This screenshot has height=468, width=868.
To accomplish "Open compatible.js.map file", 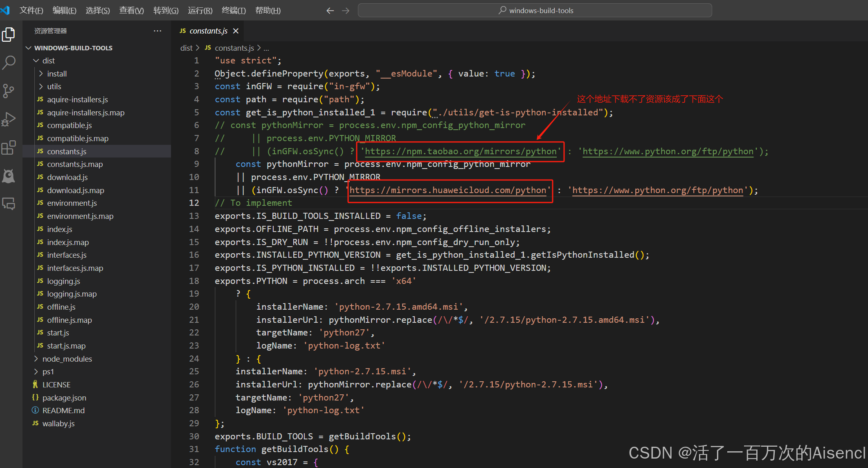I will (78, 138).
